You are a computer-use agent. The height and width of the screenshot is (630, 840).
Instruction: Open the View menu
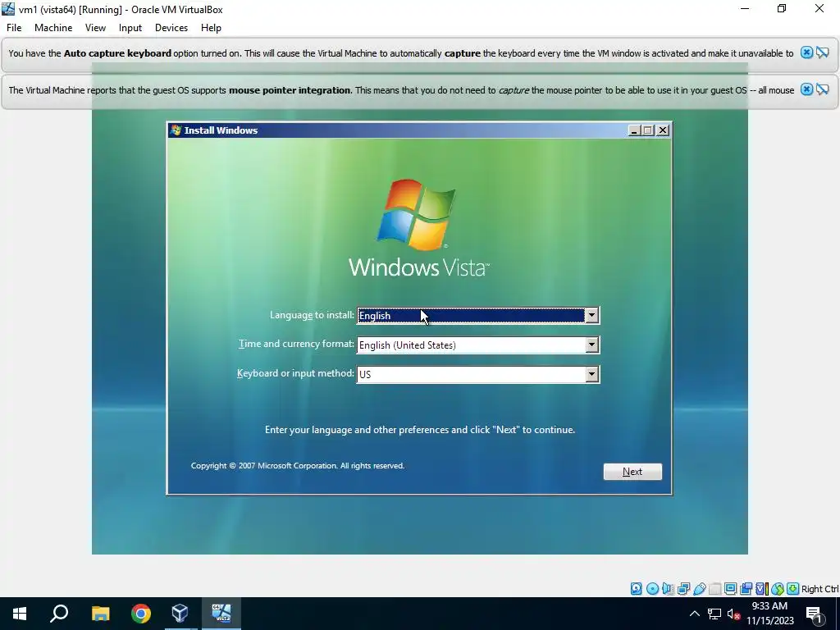pyautogui.click(x=95, y=28)
